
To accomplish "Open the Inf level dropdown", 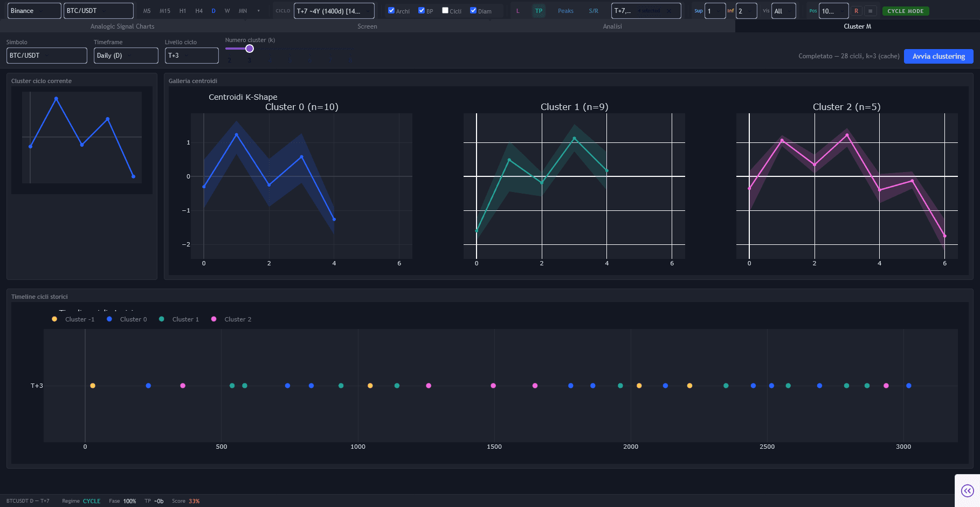I will click(x=746, y=11).
